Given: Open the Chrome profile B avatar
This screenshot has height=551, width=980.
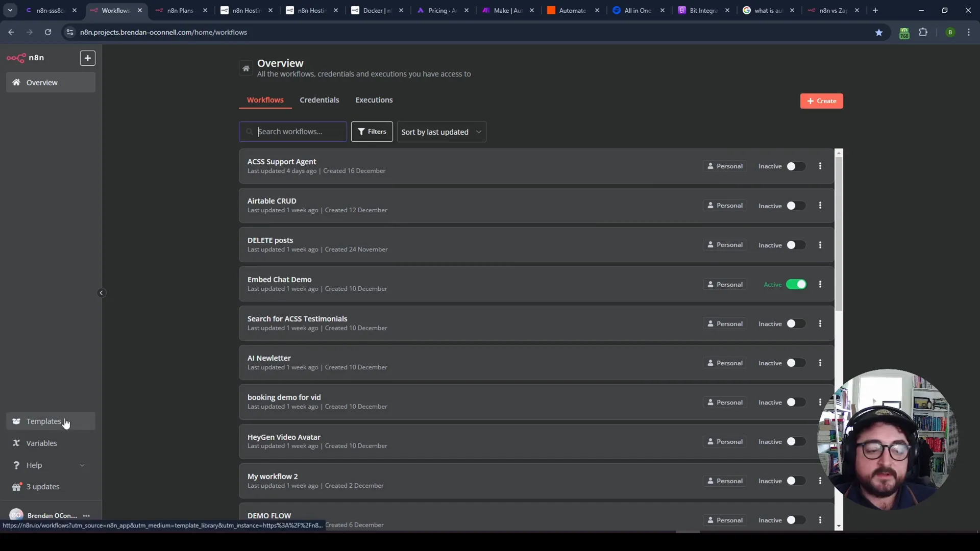Looking at the screenshot, I should tap(950, 32).
